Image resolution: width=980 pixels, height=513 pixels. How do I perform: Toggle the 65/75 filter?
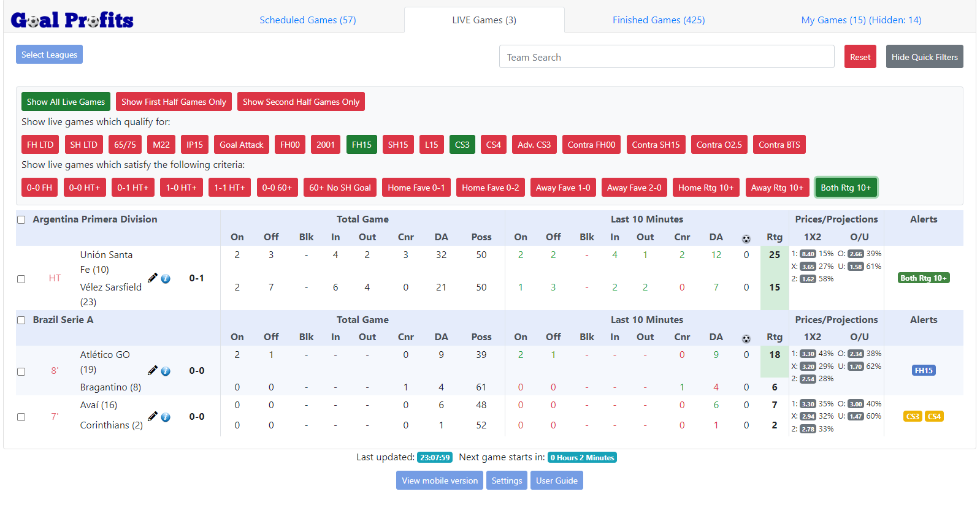(125, 145)
